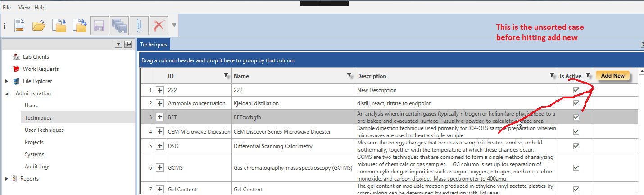Open the ID column filter funnel
Image resolution: width=644 pixels, height=195 pixels.
tap(226, 76)
